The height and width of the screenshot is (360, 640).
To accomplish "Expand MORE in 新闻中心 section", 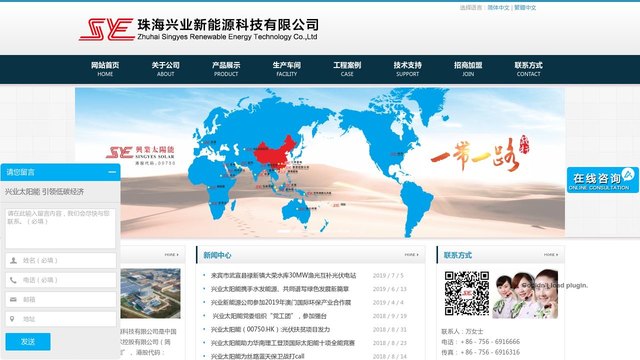I will click(411, 255).
